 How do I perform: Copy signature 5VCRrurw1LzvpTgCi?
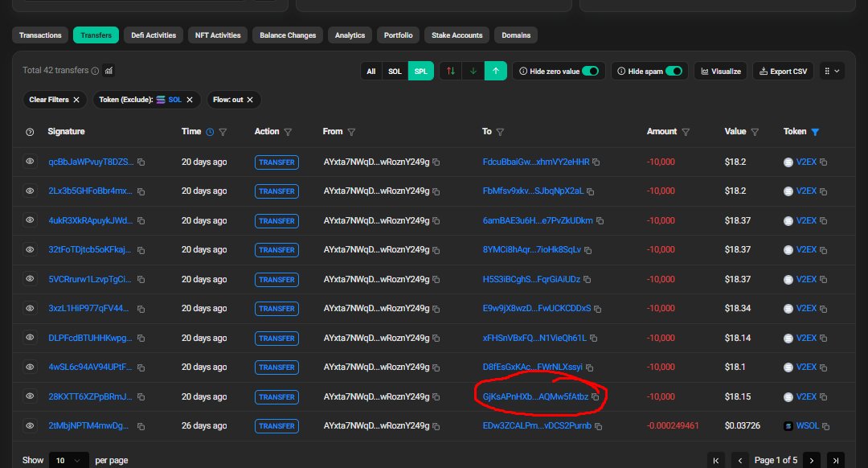pyautogui.click(x=141, y=279)
